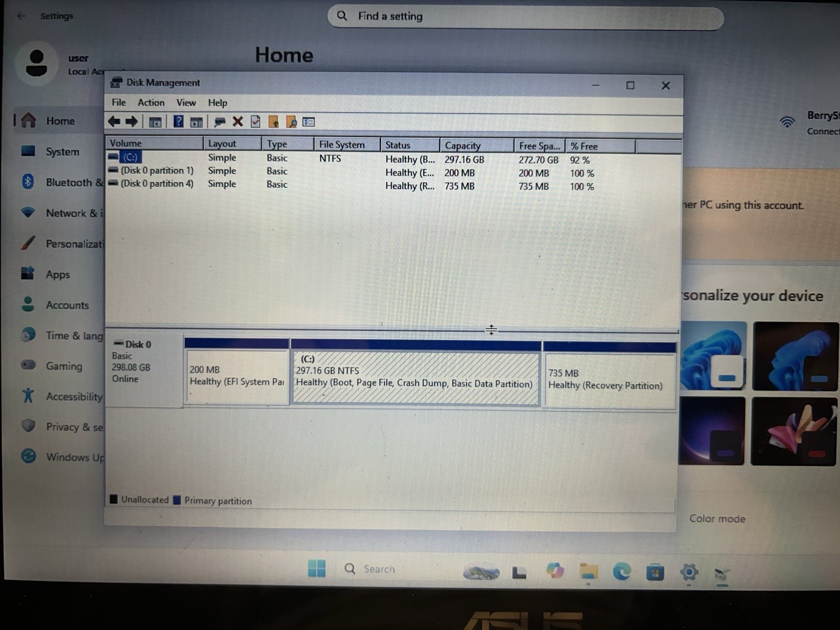This screenshot has height=630, width=840.
Task: Click the blue Primary partition legend swatch
Action: pyautogui.click(x=177, y=500)
